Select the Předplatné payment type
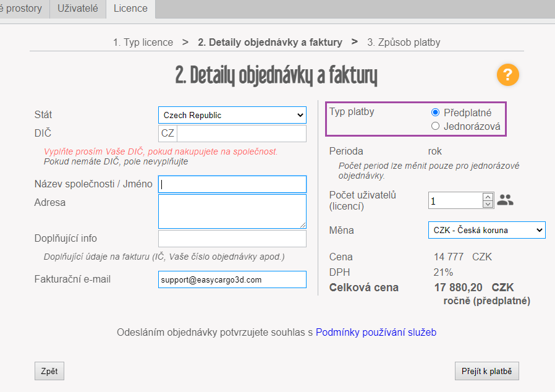This screenshot has width=555, height=392. [x=435, y=113]
